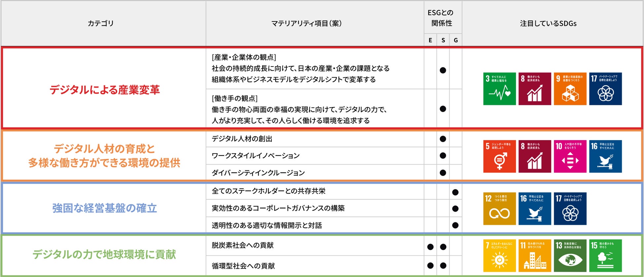Select the SDG 10 reduced inequalities icon
Image resolution: width=644 pixels, height=277 pixels.
570,156
